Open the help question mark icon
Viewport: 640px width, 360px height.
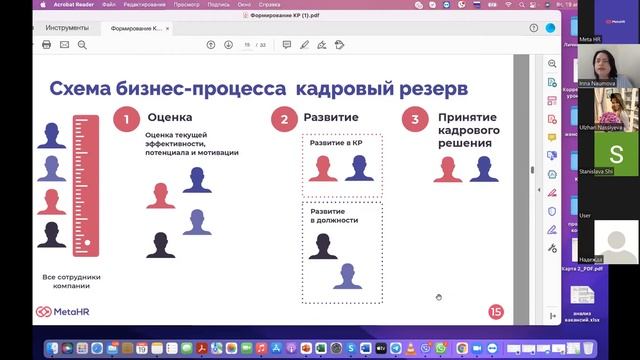(x=533, y=28)
